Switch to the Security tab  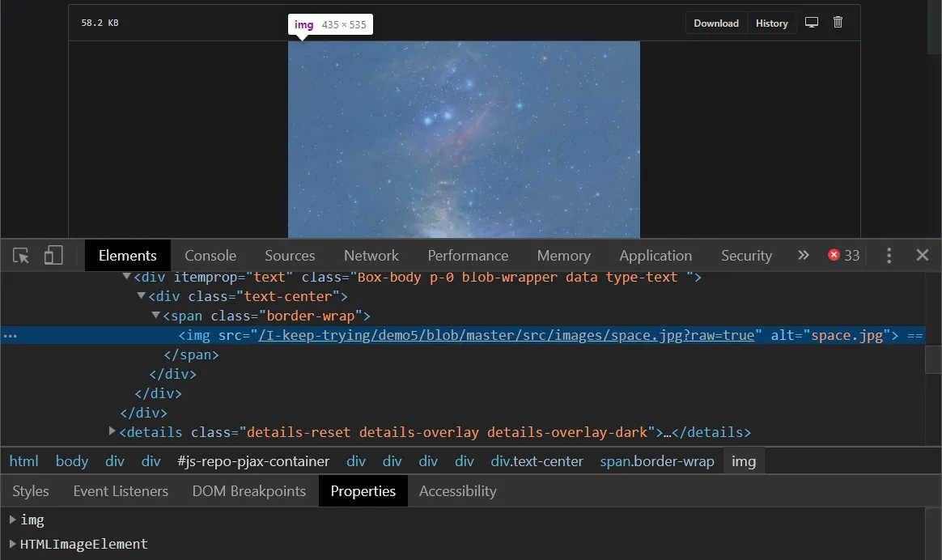point(746,256)
